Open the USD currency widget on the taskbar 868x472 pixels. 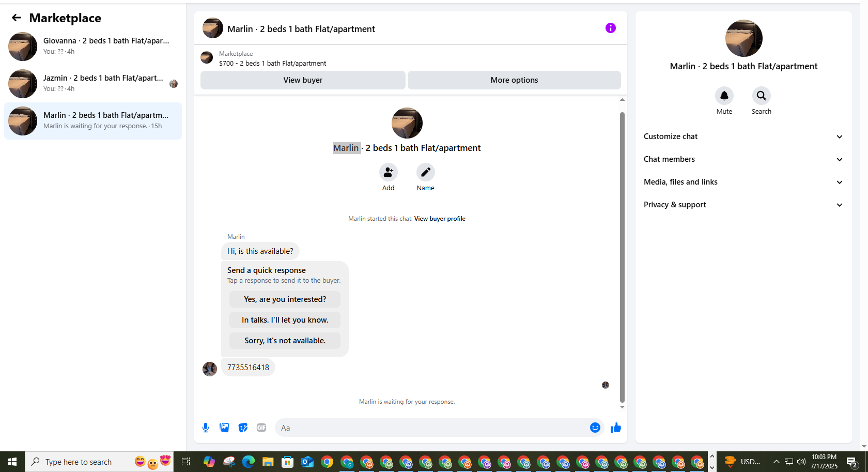pyautogui.click(x=742, y=462)
